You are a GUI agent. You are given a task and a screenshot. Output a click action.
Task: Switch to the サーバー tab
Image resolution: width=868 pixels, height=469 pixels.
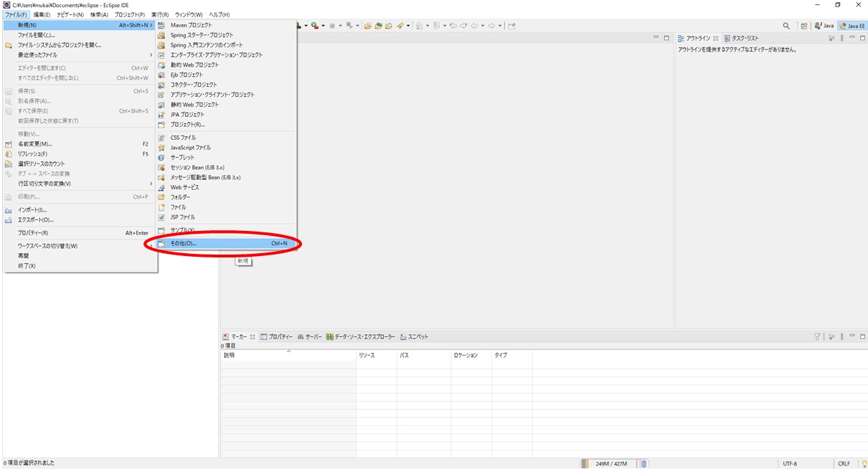pyautogui.click(x=310, y=337)
